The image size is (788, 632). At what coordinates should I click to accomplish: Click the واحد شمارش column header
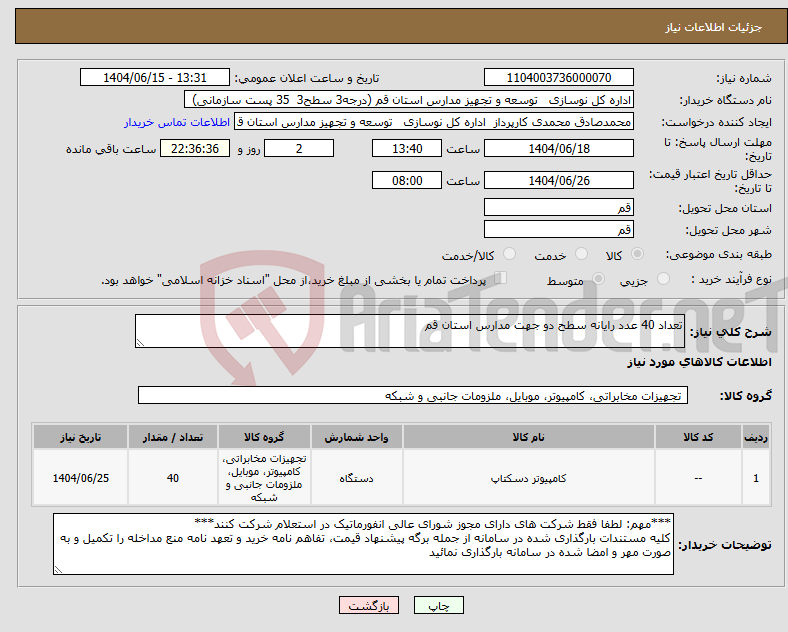(356, 437)
